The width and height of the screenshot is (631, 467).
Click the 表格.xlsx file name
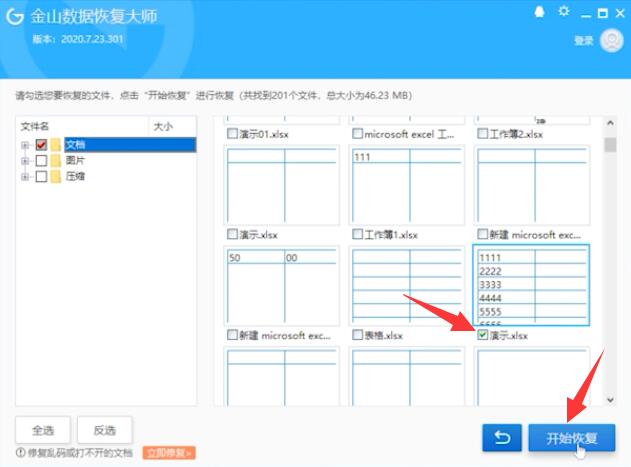tap(383, 335)
